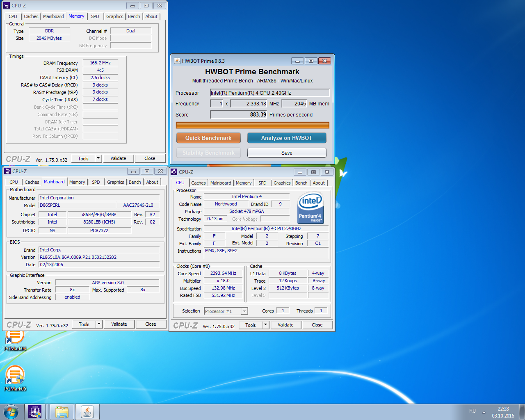The image size is (525, 420).
Task: Open Mainboard tab in CPU window
Action: point(221,183)
